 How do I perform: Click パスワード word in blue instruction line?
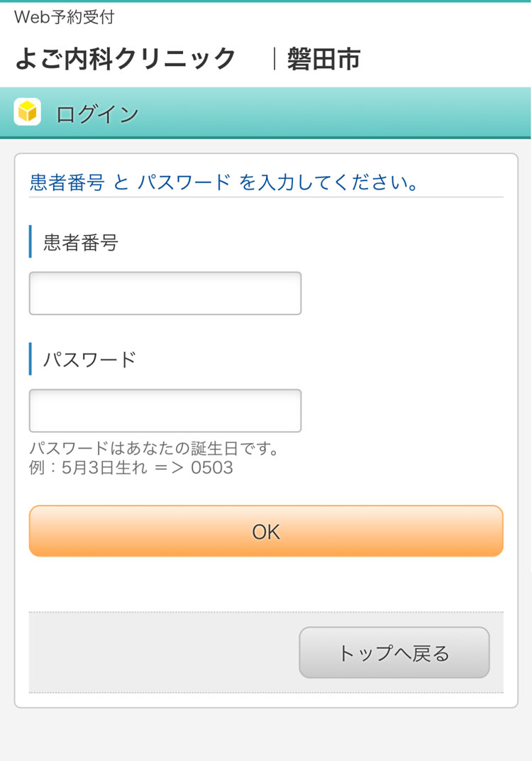(x=184, y=182)
